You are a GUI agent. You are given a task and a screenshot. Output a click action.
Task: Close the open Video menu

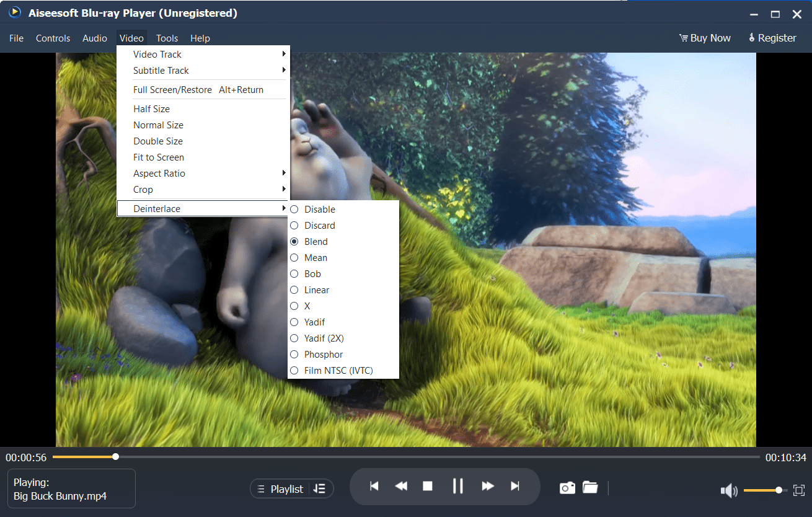[131, 38]
